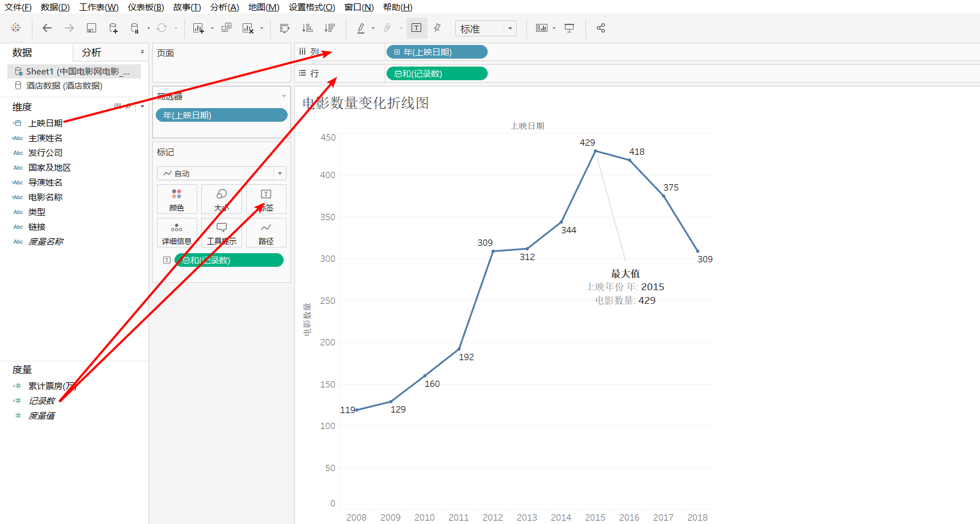This screenshot has width=980, height=524.
Task: Open the filters card menu arrow
Action: [284, 96]
